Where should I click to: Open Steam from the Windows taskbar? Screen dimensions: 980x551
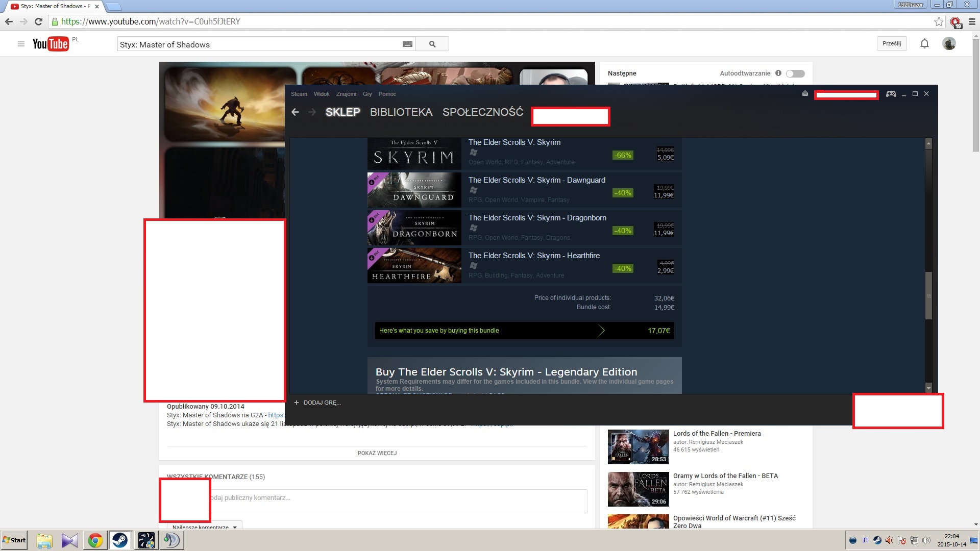click(120, 540)
